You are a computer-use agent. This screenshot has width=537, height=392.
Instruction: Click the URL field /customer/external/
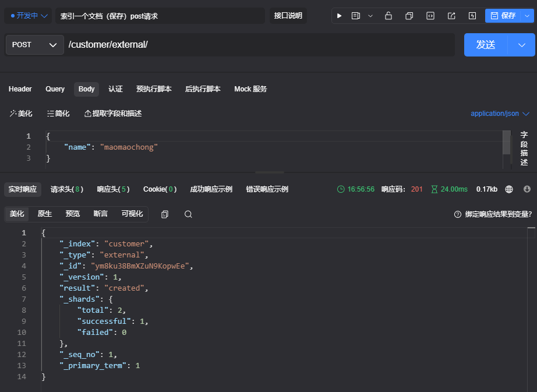pyautogui.click(x=260, y=45)
